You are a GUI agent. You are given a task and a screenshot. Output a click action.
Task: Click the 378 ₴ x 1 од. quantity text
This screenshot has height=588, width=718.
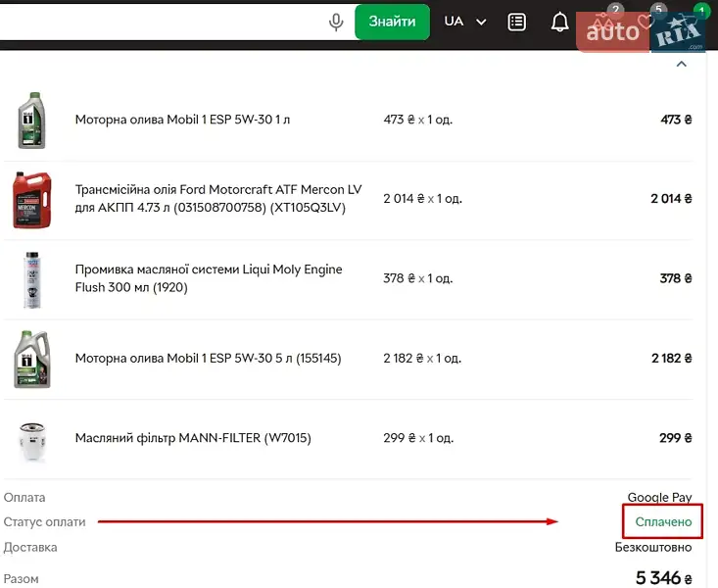(417, 278)
